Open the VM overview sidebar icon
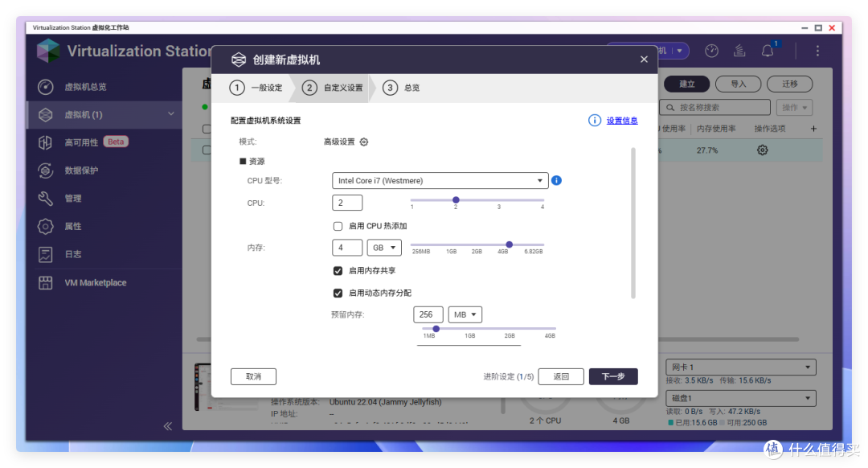This screenshot has width=868, height=468. tap(45, 86)
